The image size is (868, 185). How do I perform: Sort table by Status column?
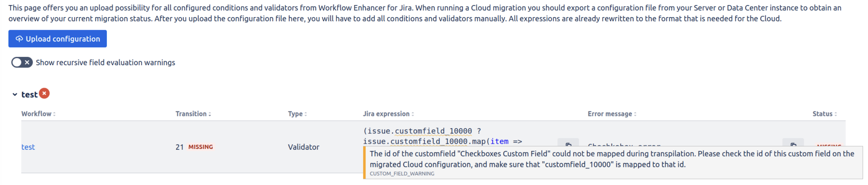[x=825, y=114]
